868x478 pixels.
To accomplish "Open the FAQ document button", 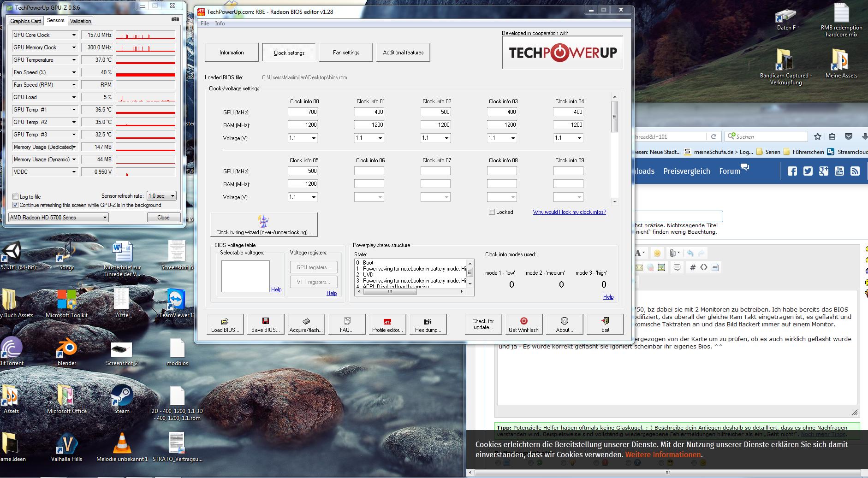I will pyautogui.click(x=347, y=325).
